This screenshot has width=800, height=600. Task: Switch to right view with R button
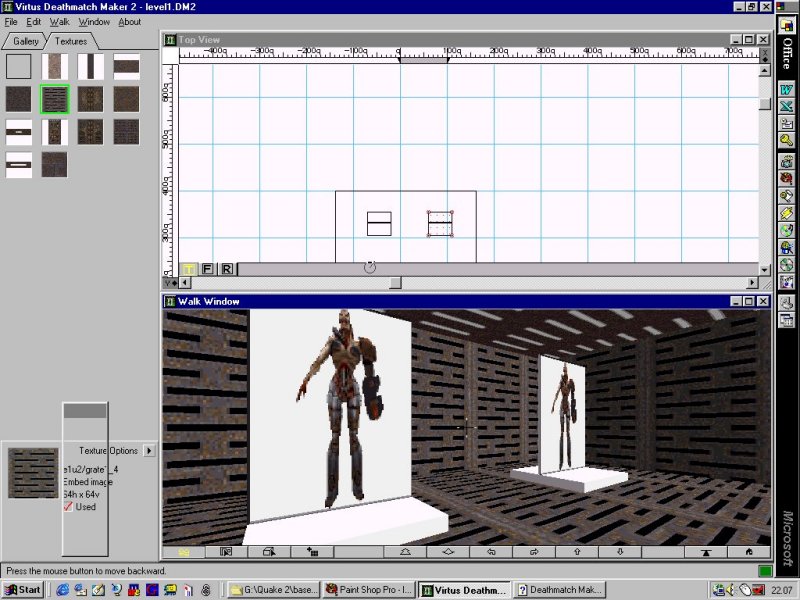227,269
